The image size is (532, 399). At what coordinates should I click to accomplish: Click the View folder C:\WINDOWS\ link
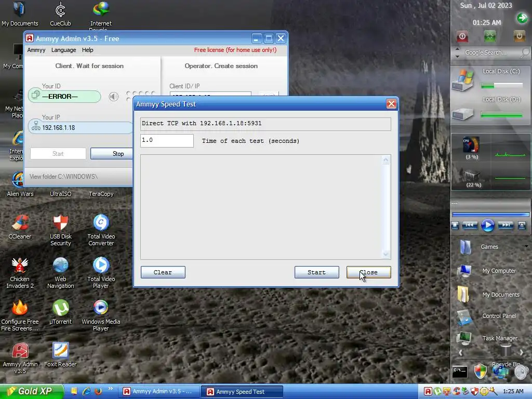[x=63, y=177]
